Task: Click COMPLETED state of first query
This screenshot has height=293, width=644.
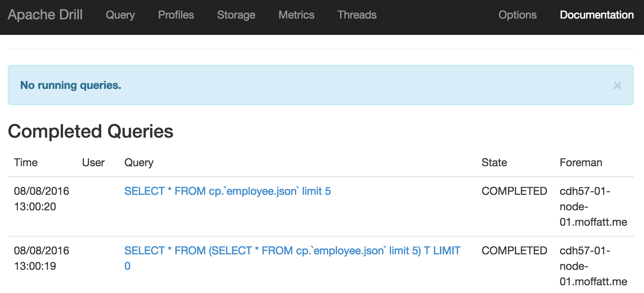Action: (514, 191)
